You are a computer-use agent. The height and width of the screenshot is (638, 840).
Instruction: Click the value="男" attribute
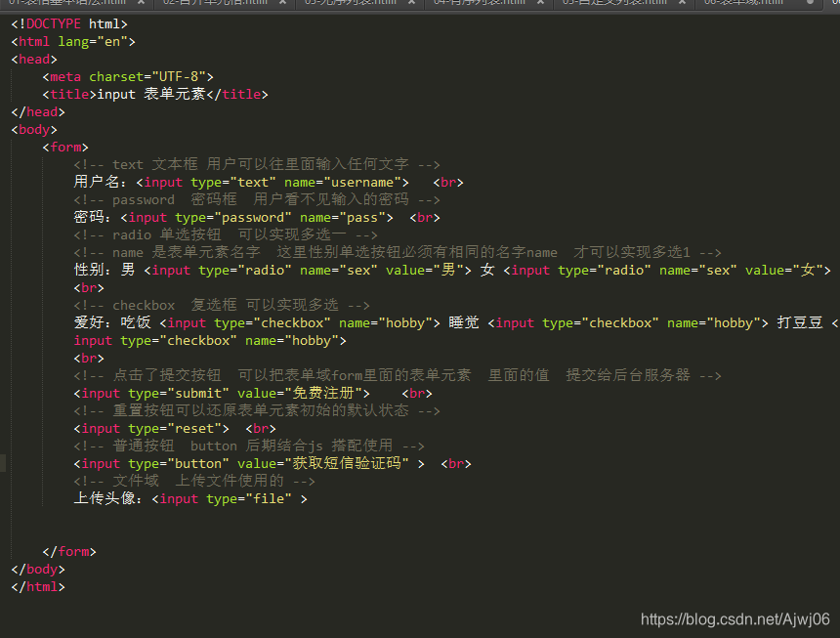tap(425, 270)
